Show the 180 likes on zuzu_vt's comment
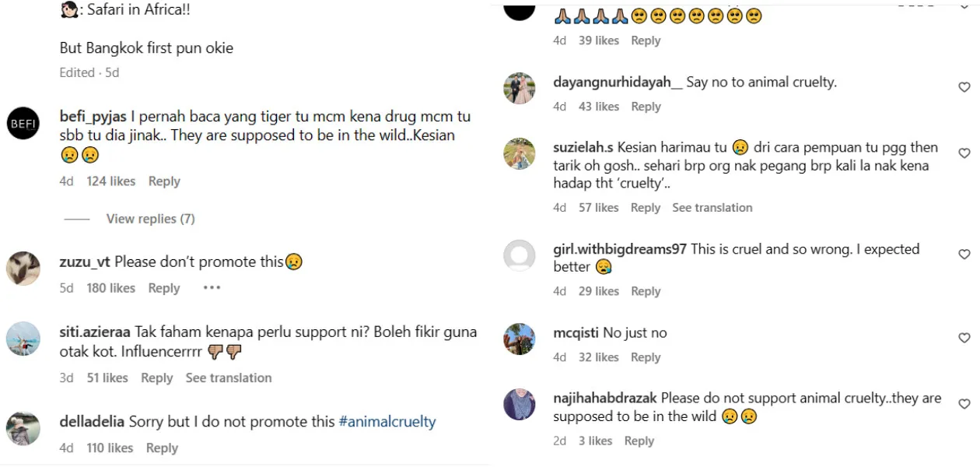 tap(111, 288)
